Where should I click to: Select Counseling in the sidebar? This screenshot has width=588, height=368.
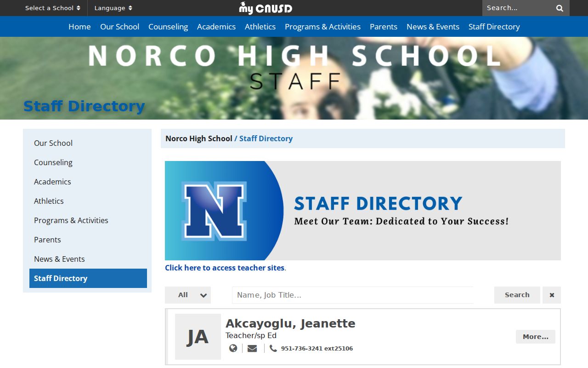88,162
